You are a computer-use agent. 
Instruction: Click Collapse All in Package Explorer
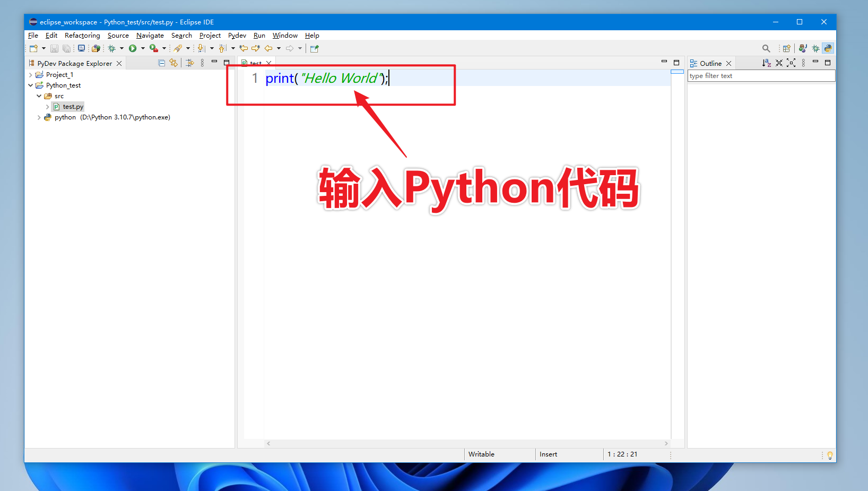[162, 63]
